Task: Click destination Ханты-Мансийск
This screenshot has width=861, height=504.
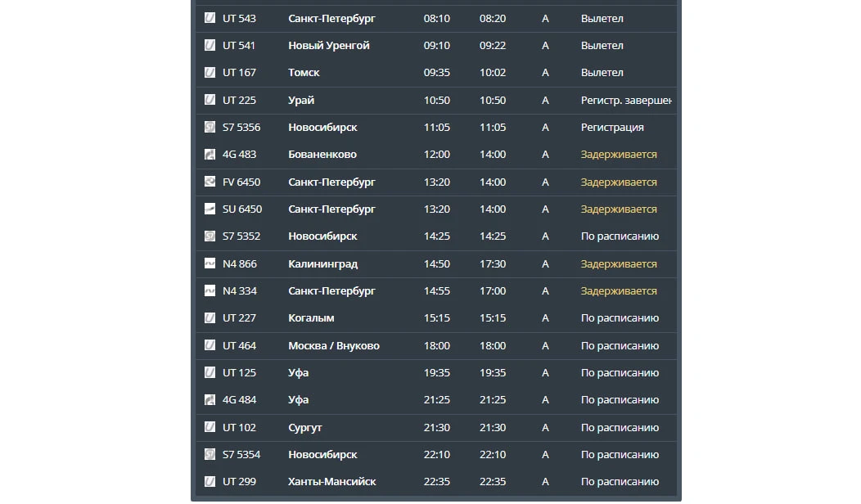Action: point(332,481)
